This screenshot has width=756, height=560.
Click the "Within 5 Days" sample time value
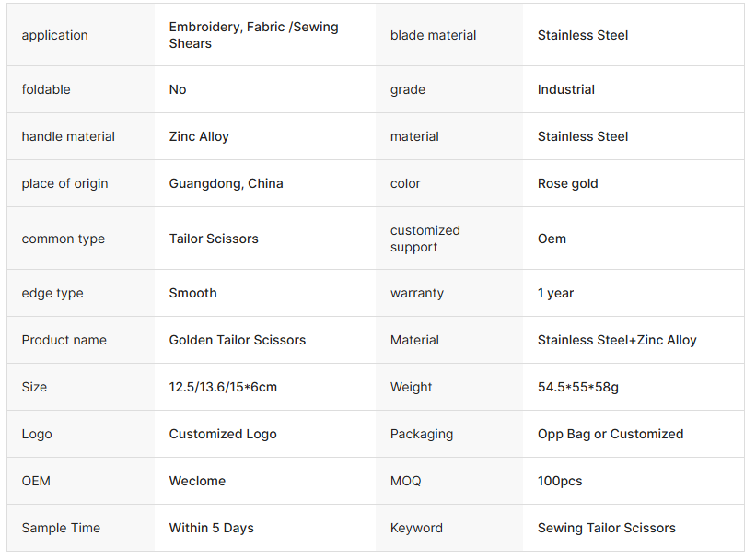click(x=212, y=528)
